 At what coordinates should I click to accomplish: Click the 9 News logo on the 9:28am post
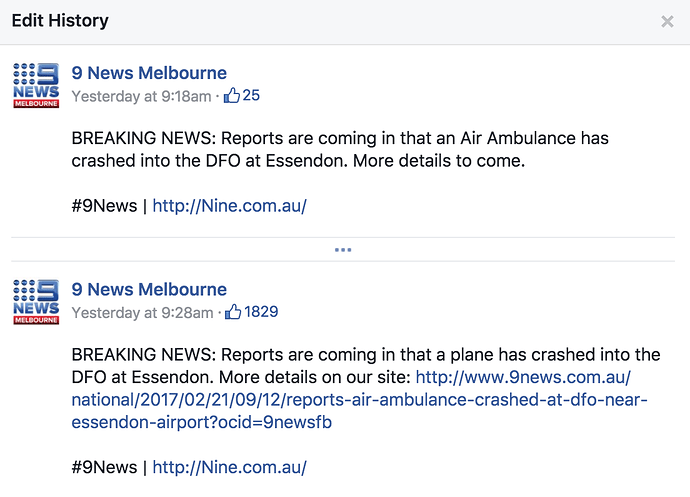point(36,301)
